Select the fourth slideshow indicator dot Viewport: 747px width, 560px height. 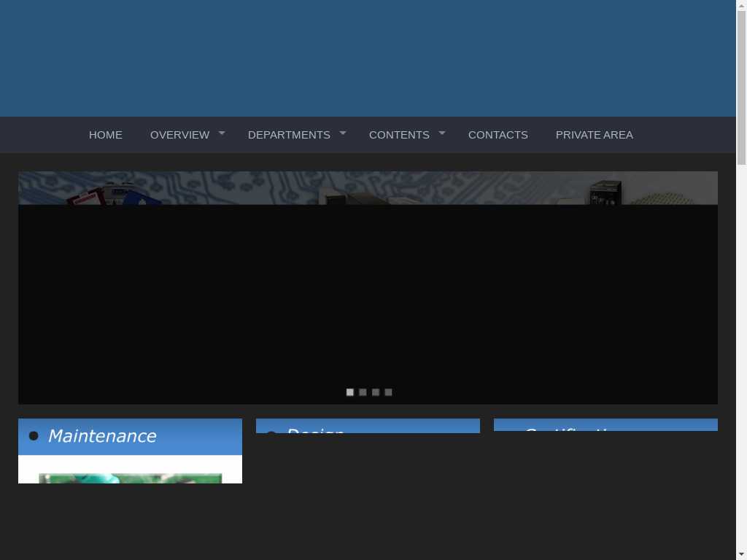point(388,392)
